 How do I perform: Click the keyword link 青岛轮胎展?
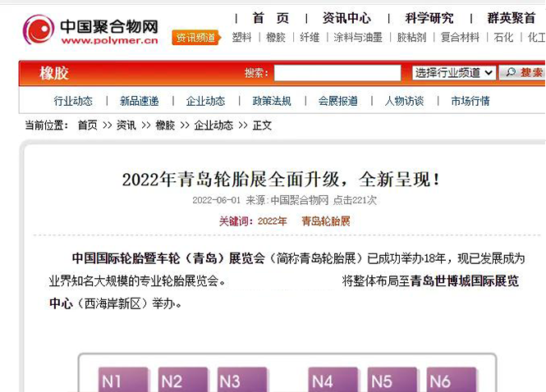point(326,221)
